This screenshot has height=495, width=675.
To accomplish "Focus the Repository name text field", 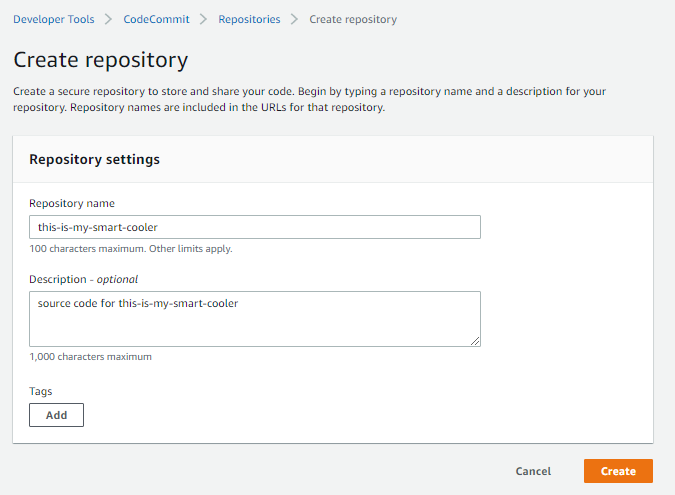I will coord(255,227).
